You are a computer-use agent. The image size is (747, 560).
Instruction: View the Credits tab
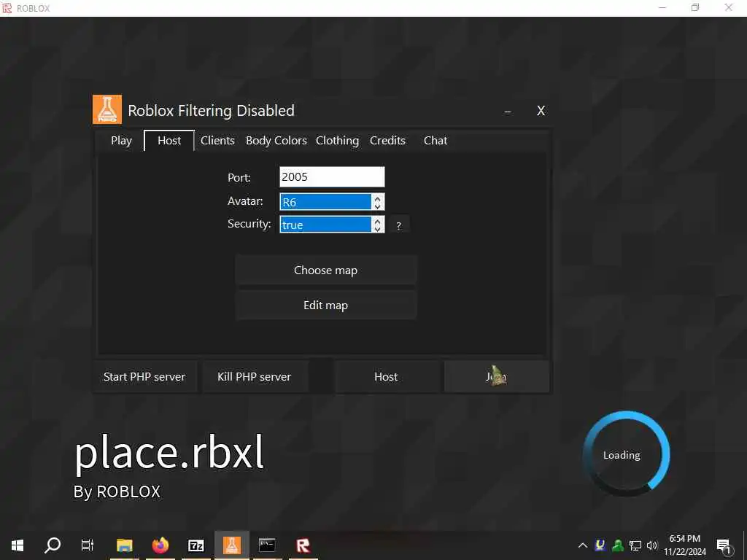coord(387,141)
